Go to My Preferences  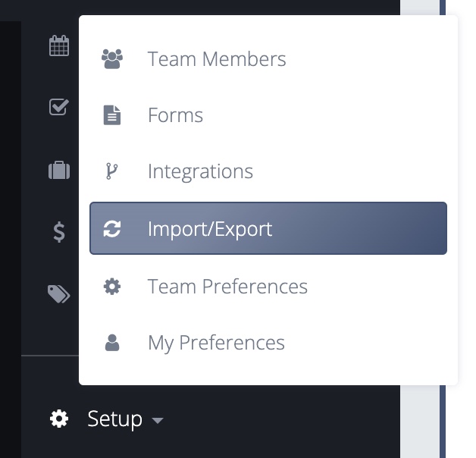coord(268,343)
